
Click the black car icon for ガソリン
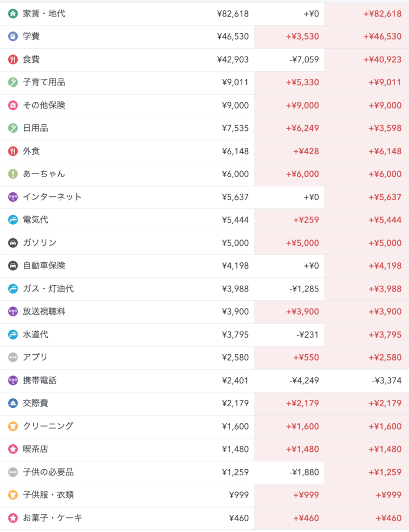(x=13, y=243)
